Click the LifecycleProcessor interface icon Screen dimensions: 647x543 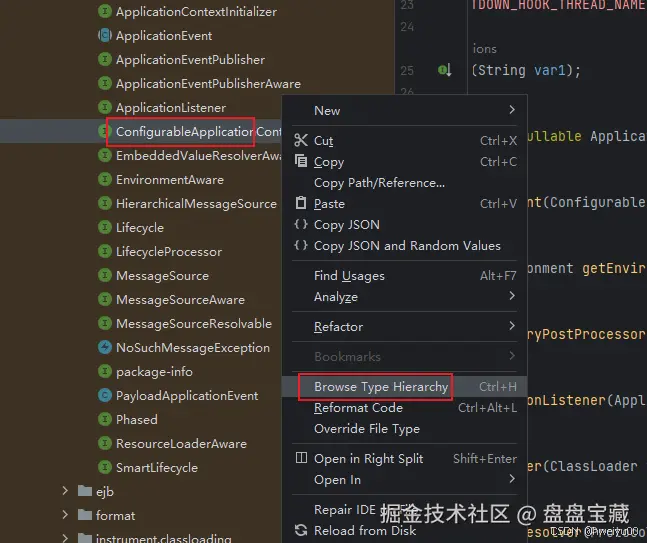[105, 251]
